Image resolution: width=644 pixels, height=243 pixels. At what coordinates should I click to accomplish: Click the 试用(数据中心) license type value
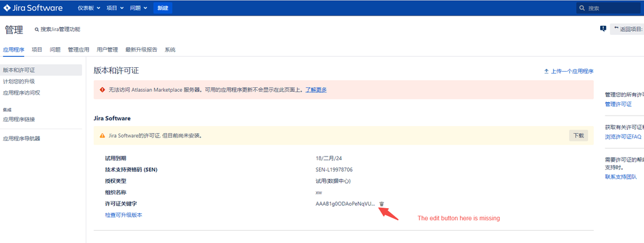333,181
